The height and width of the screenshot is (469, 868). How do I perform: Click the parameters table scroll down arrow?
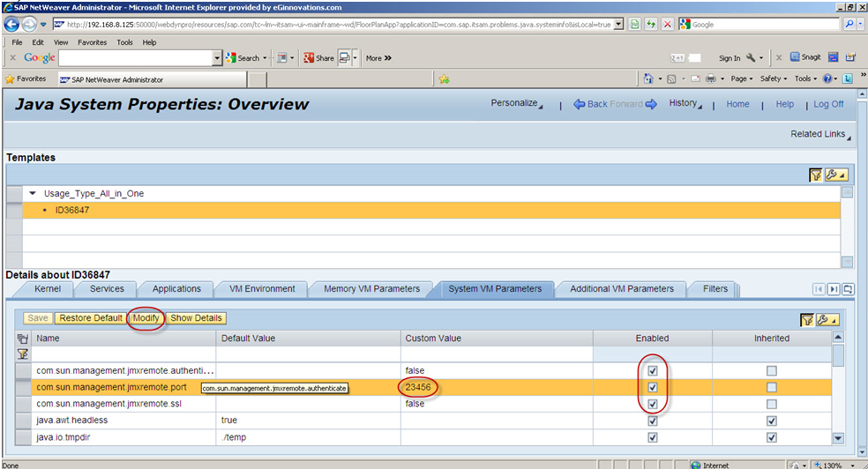click(x=838, y=438)
